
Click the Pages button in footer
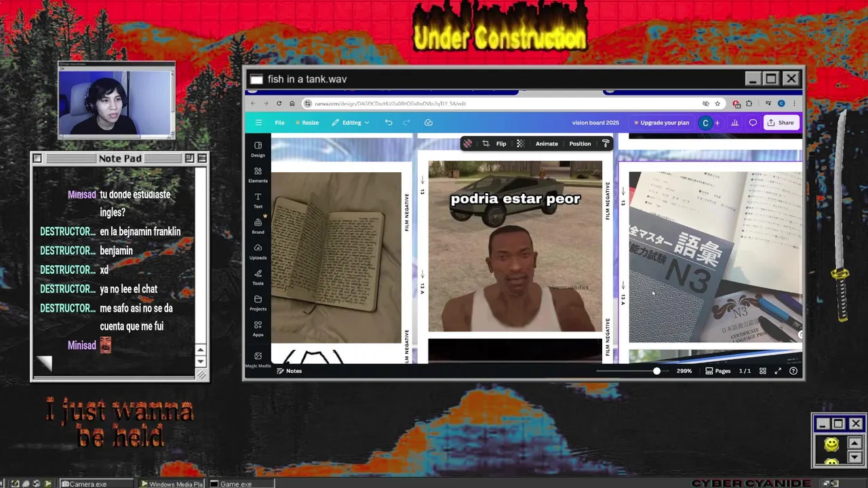[x=718, y=371]
